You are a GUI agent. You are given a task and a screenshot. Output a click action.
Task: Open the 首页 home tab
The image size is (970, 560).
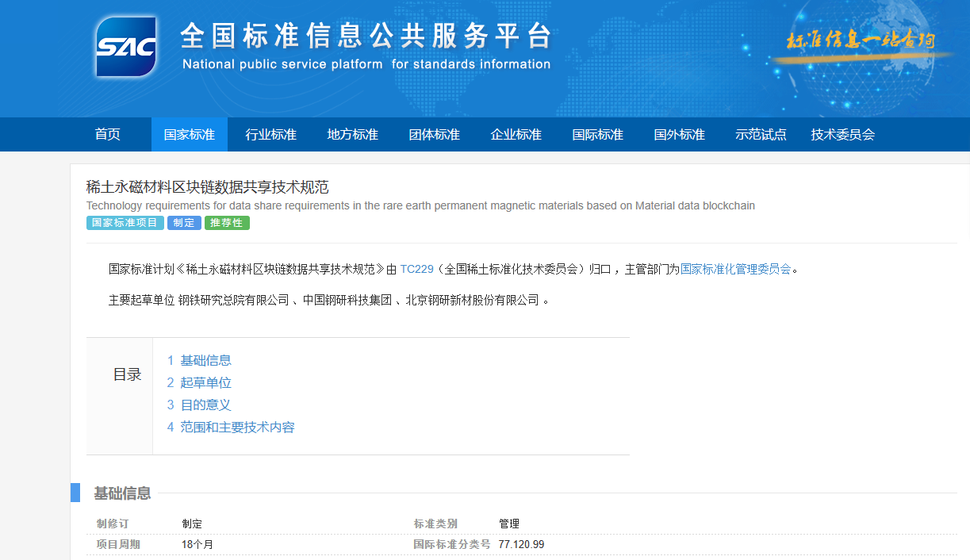[108, 135]
